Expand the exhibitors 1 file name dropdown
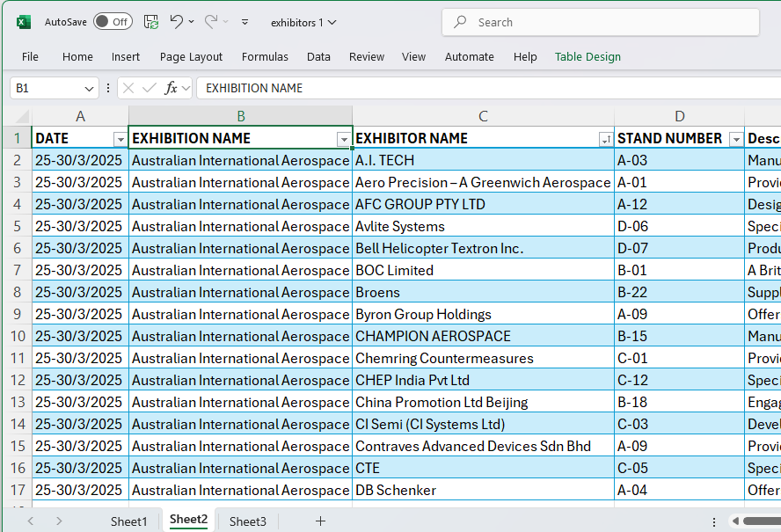This screenshot has width=781, height=532. pyautogui.click(x=332, y=22)
